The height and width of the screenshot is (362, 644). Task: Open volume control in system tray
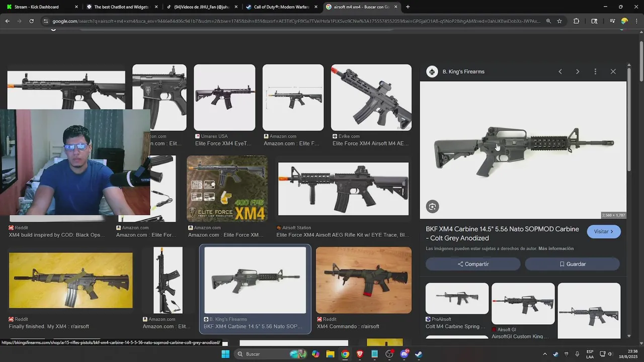pyautogui.click(x=610, y=354)
